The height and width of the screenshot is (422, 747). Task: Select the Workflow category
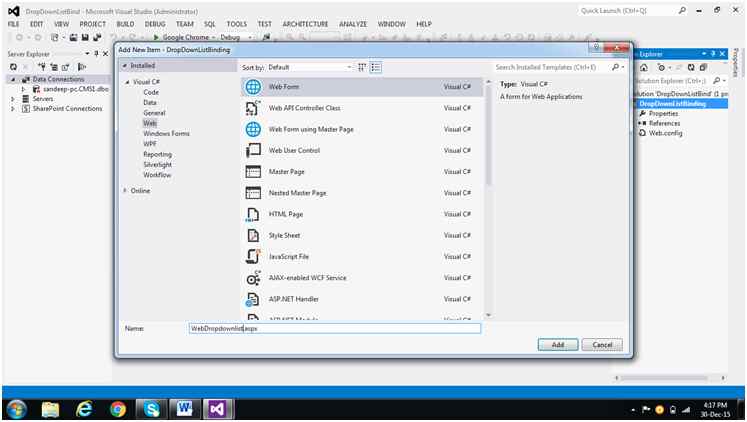point(157,175)
